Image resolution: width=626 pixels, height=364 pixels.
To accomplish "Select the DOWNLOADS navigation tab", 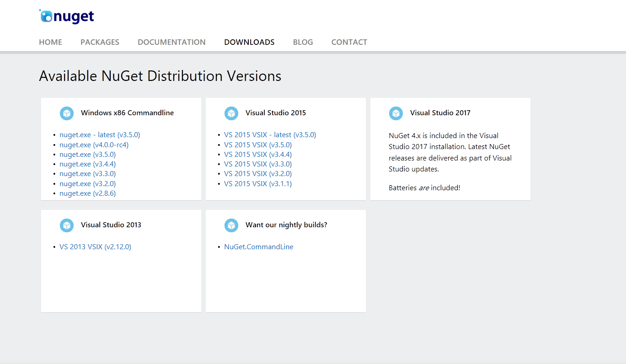I will (249, 42).
